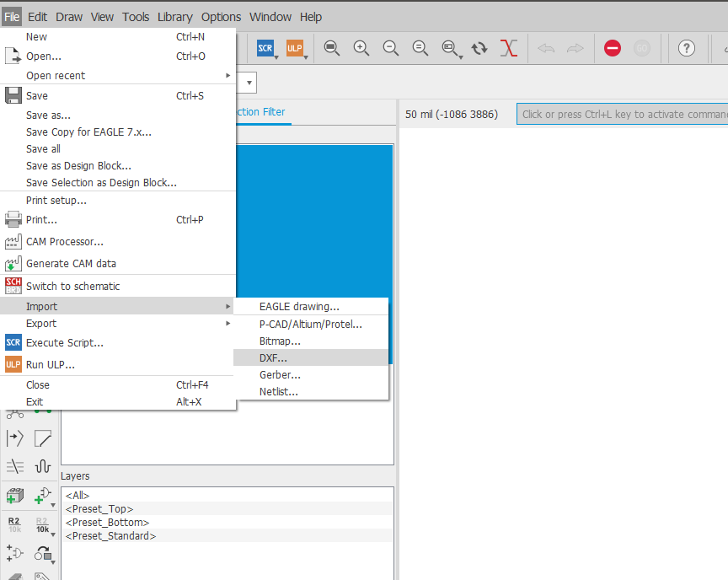Image resolution: width=728 pixels, height=580 pixels.
Task: Click the Undo arrow icon
Action: [545, 48]
